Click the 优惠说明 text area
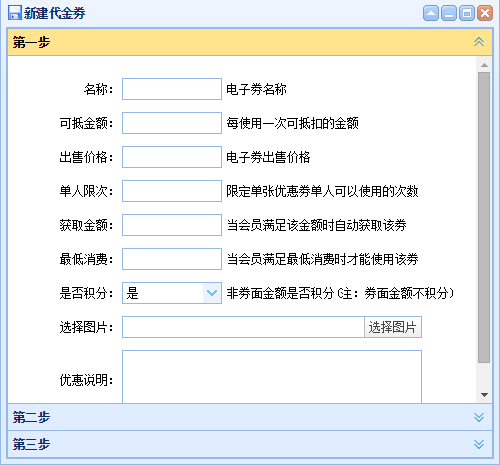 (272, 377)
